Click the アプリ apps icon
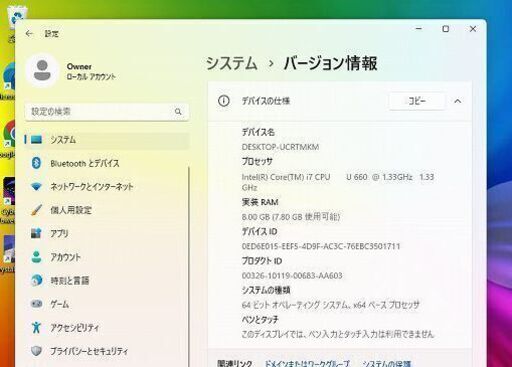Screen dimensions: 512x367 tap(36, 233)
